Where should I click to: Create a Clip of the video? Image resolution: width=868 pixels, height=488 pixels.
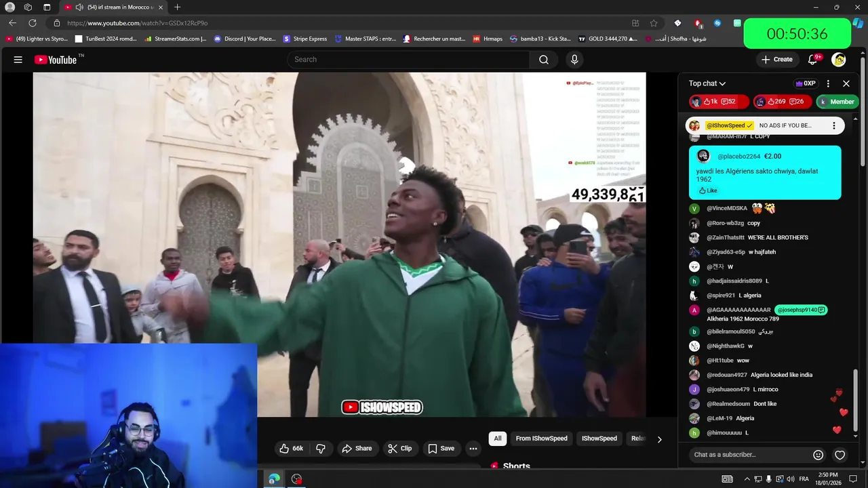399,448
